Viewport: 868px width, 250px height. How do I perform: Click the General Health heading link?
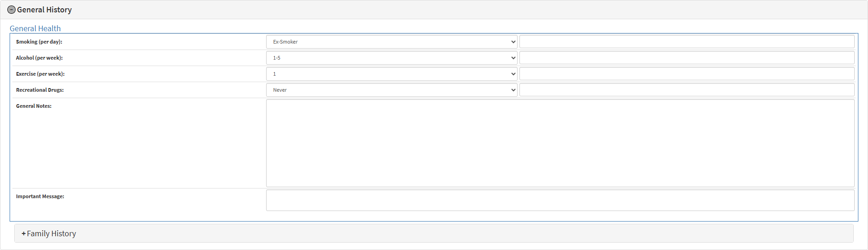point(35,28)
